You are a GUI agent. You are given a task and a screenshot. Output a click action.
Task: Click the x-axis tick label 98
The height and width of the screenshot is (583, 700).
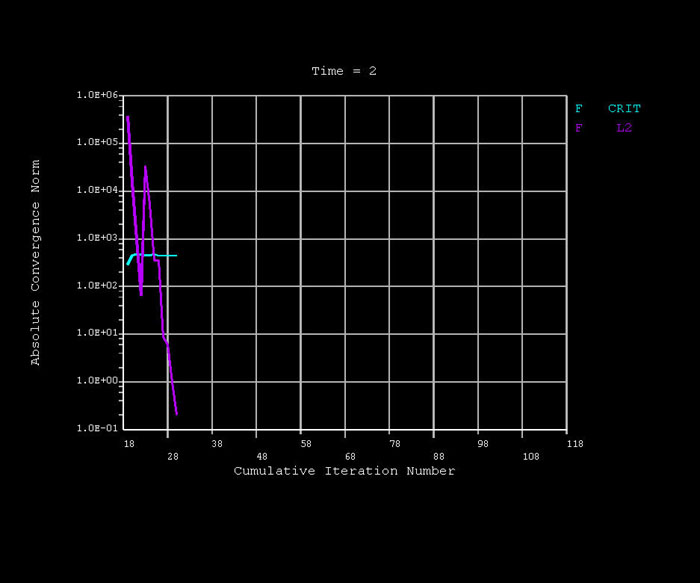[483, 444]
